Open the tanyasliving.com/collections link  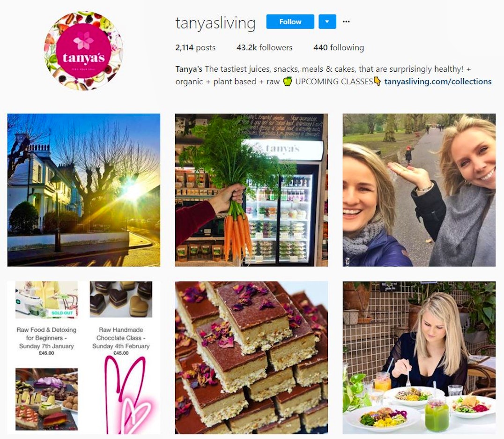pos(438,82)
